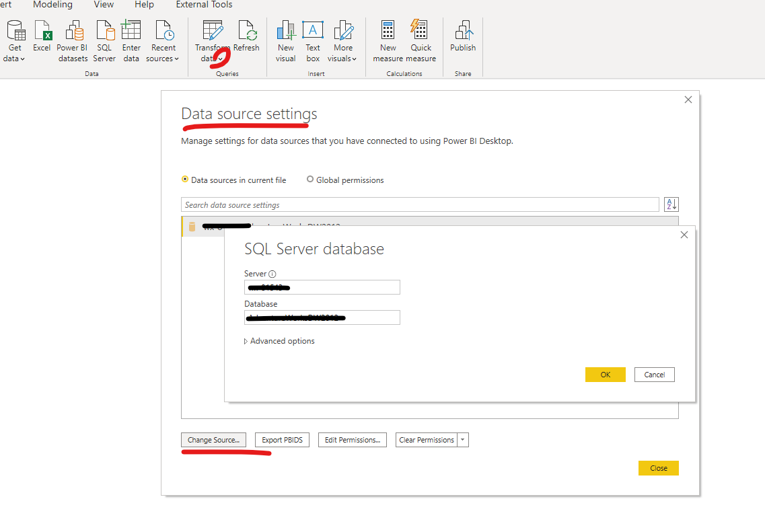Screen dimensions: 765x532
Task: Insert a Text box
Action: click(313, 41)
